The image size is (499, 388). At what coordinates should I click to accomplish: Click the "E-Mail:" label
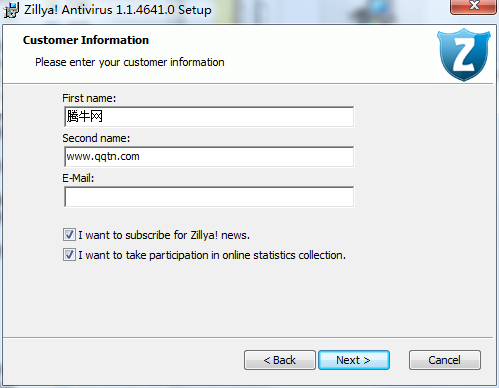[x=78, y=178]
